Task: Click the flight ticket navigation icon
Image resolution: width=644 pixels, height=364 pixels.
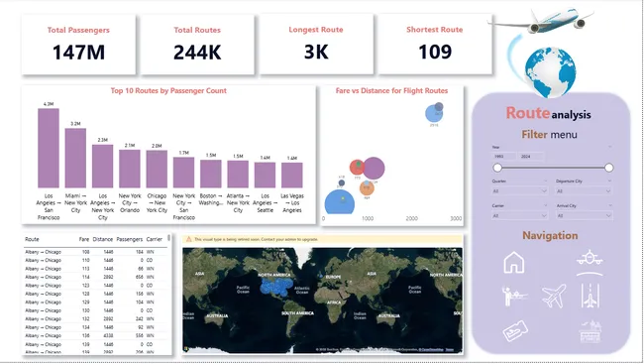Action: 515,331
